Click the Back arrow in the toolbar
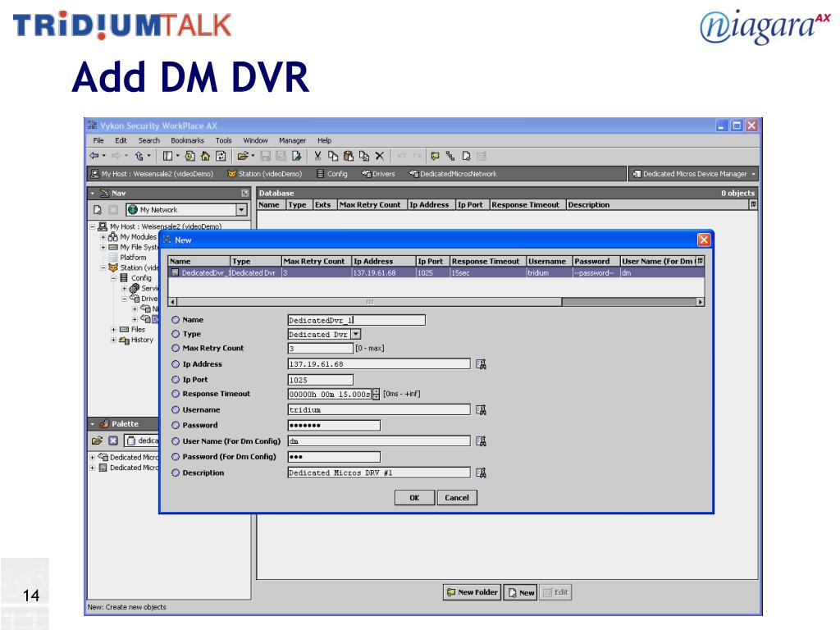The height and width of the screenshot is (630, 840). pyautogui.click(x=94, y=156)
